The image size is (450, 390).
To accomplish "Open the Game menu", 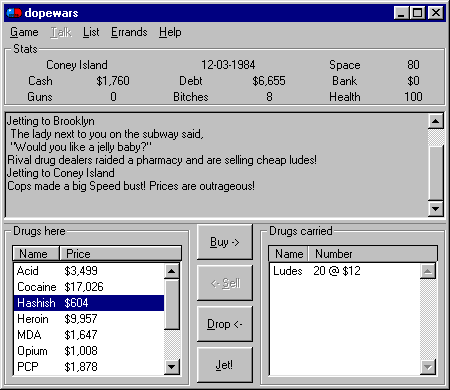I will 24,32.
